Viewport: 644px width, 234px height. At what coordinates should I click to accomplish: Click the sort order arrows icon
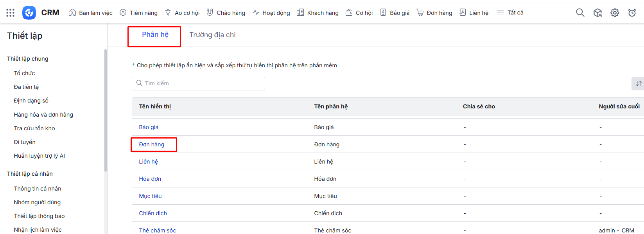point(638,83)
